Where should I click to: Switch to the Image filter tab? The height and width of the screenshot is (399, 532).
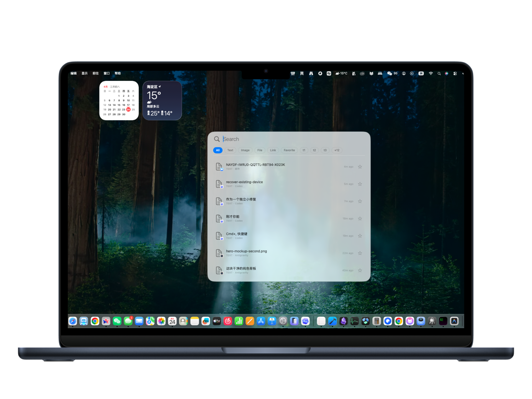tap(245, 150)
